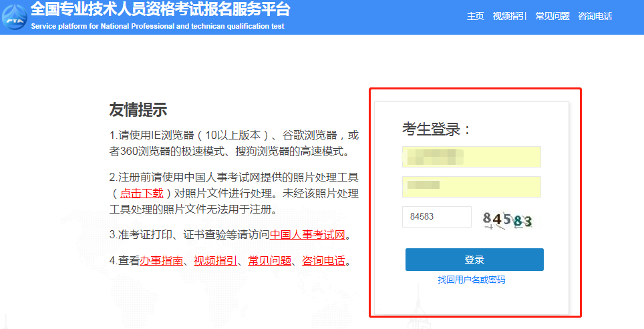Open the 中国人事考试网 link in tip 3
Image resolution: width=644 pixels, height=329 pixels.
307,235
